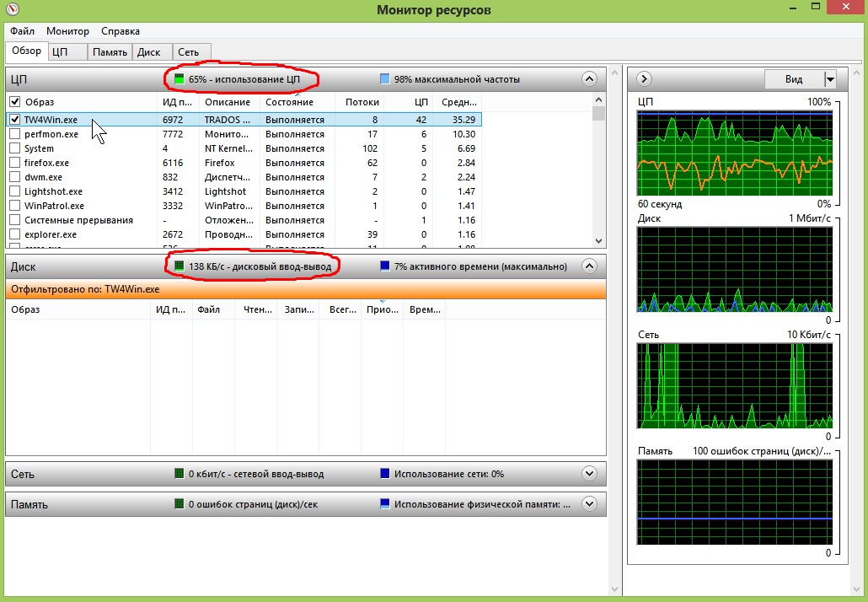This screenshot has height=602, width=868.
Task: Click the Память section header title
Action: (x=29, y=504)
